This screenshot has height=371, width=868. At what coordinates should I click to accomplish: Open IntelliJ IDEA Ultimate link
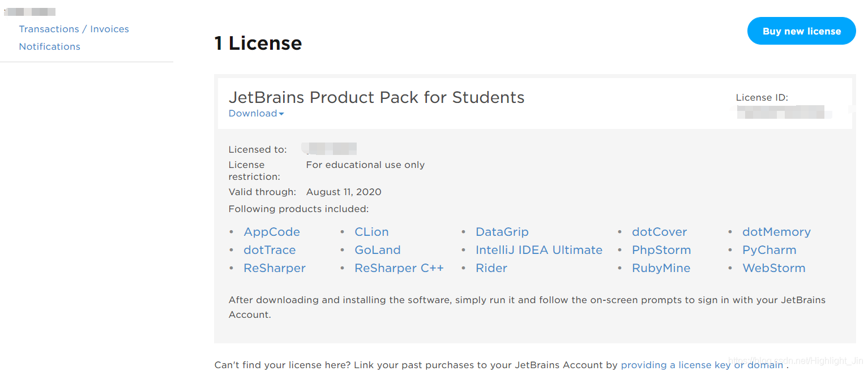[x=539, y=250]
